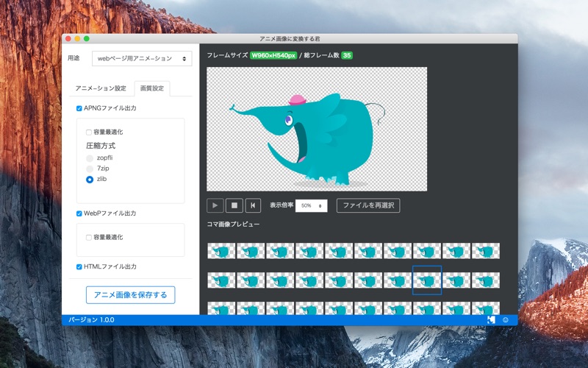Switch to the アニメーション設定 tab
The height and width of the screenshot is (368, 588).
click(x=101, y=88)
